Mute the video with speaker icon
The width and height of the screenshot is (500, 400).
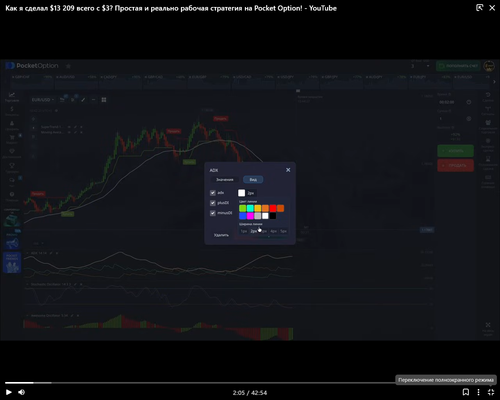[x=22, y=392]
